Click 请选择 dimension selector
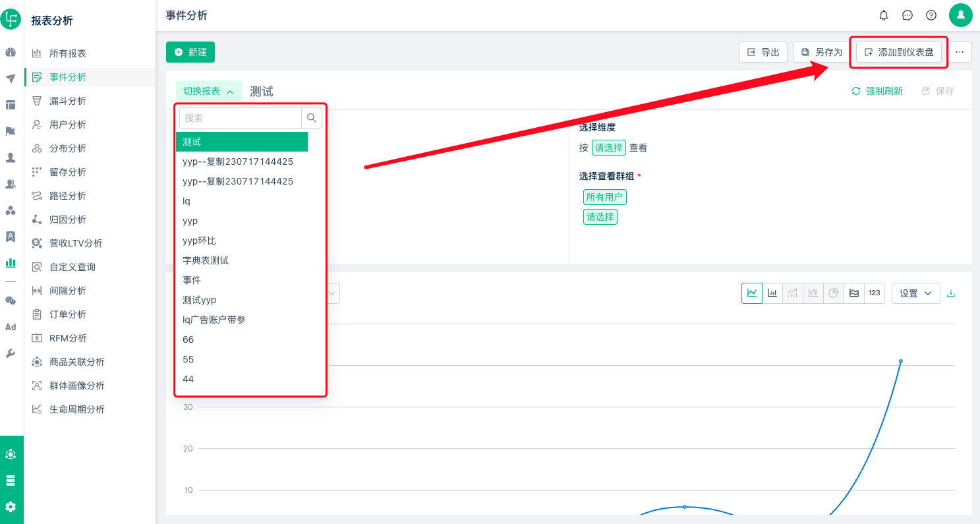 (x=608, y=148)
